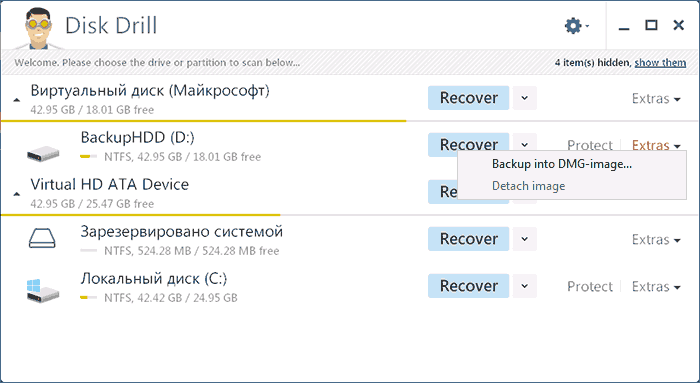
Task: Click Protect for BackupHDD (D:)
Action: pyautogui.click(x=589, y=145)
